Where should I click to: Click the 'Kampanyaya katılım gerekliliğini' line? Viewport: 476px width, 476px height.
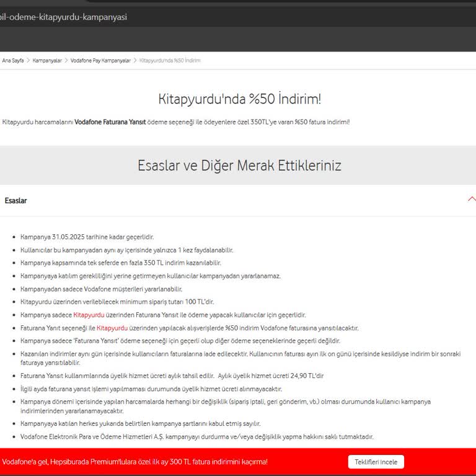click(150, 276)
